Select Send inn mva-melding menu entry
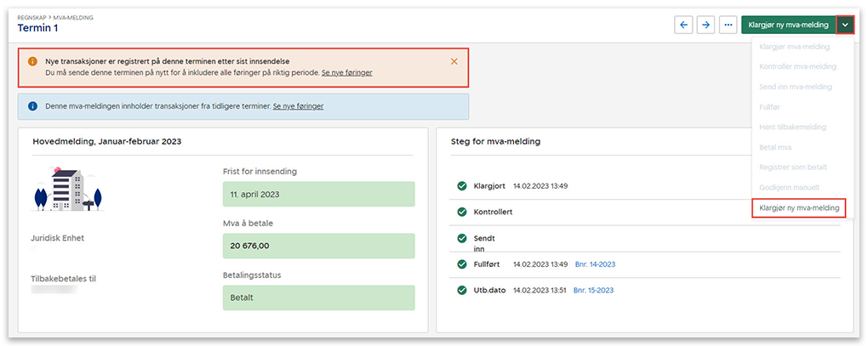 pos(795,87)
